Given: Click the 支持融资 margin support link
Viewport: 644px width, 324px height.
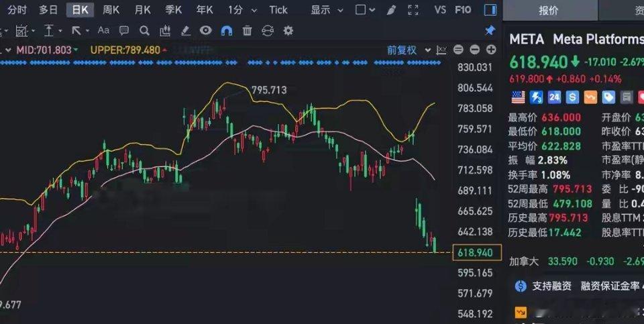Looking at the screenshot, I should (x=551, y=286).
